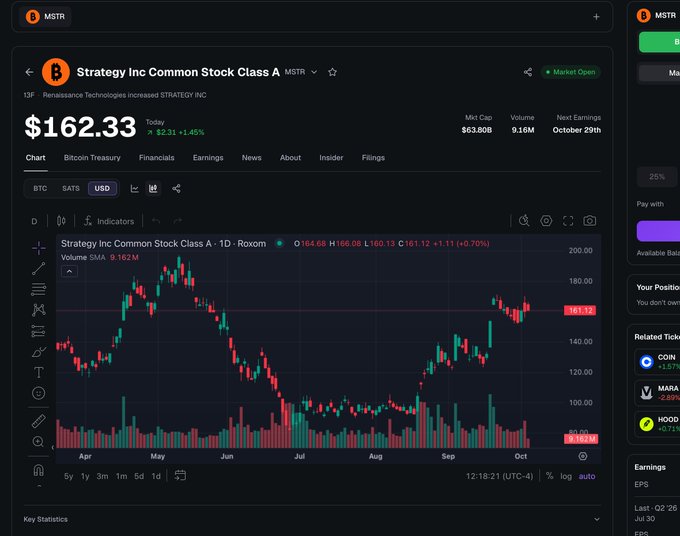The height and width of the screenshot is (536, 680).
Task: Open the Earnings tab
Action: (x=208, y=158)
